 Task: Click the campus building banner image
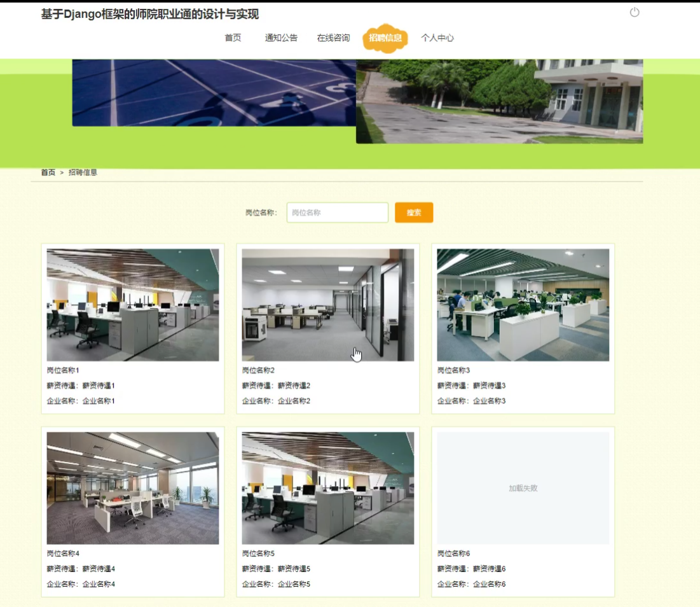[x=500, y=101]
